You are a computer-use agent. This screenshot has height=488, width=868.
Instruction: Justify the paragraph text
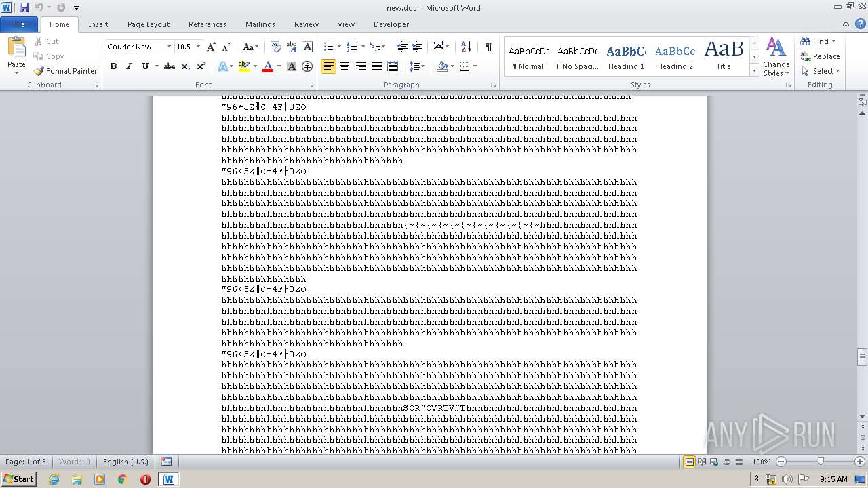(376, 66)
